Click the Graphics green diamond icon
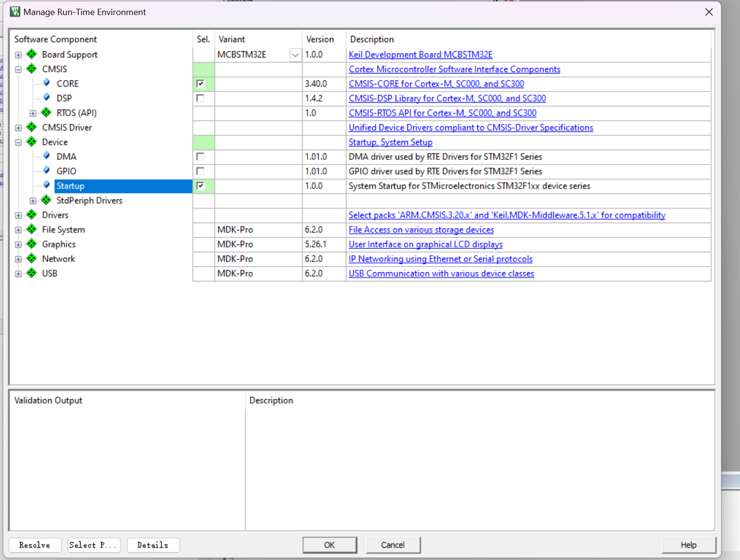The height and width of the screenshot is (560, 740). pyautogui.click(x=32, y=244)
